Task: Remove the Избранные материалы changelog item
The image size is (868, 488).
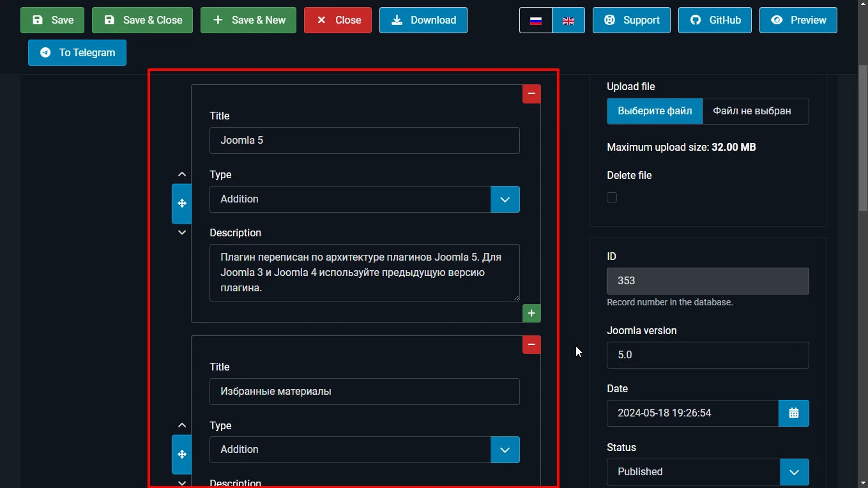Action: click(531, 345)
